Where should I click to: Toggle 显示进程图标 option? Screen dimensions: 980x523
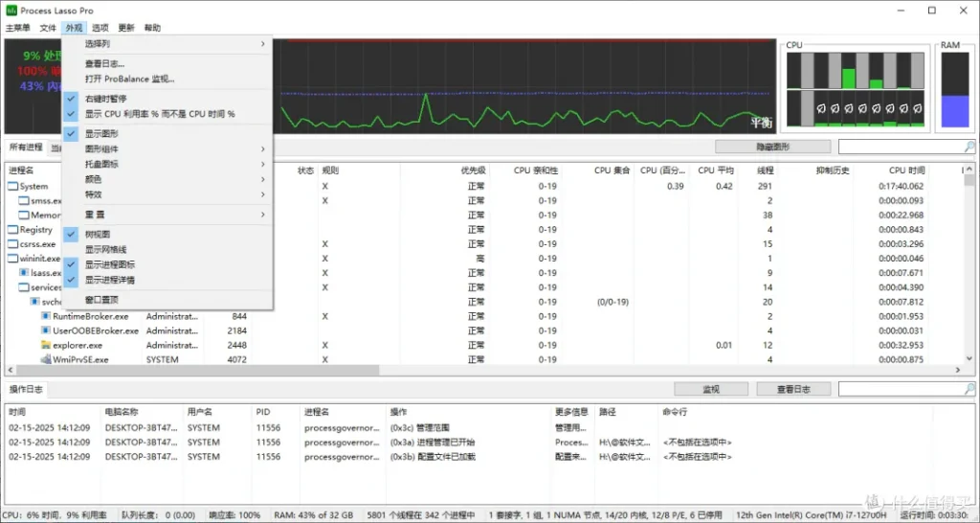[x=167, y=264]
